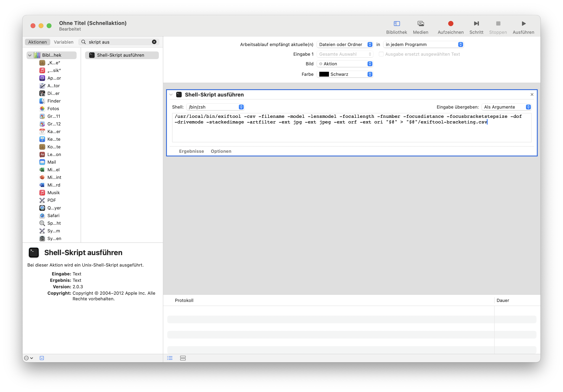The image size is (563, 392).
Task: Switch to the Variablen tab
Action: pyautogui.click(x=64, y=42)
